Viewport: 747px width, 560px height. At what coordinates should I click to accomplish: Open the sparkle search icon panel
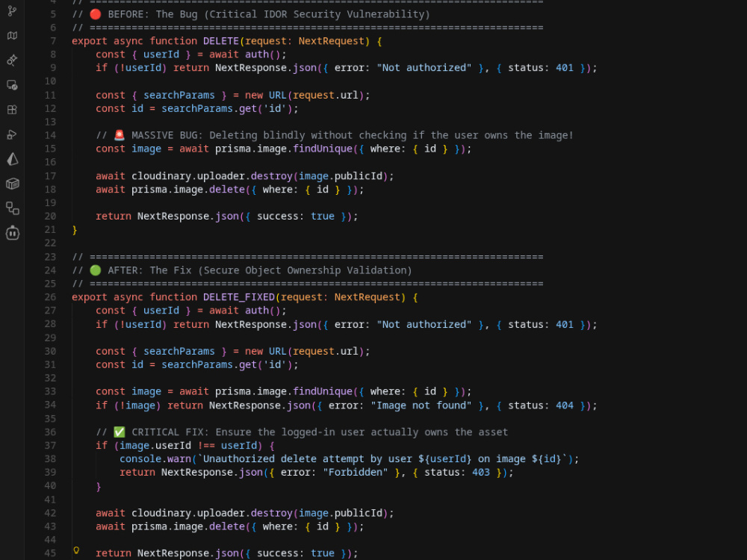pyautogui.click(x=13, y=60)
